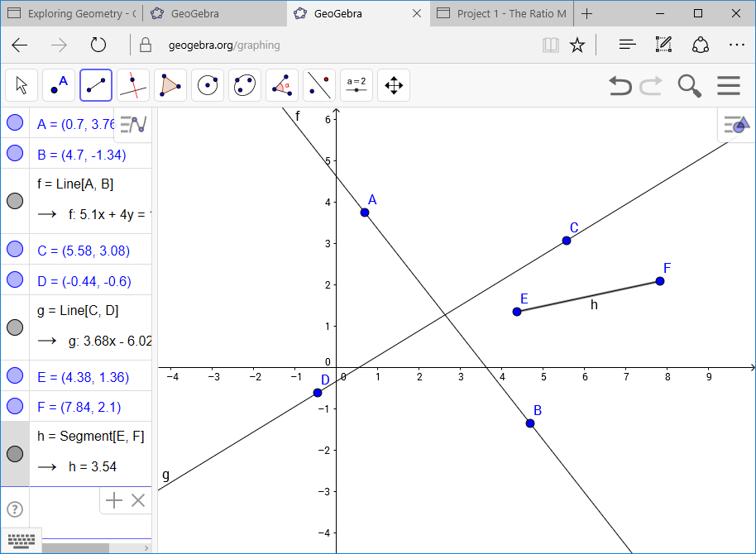The image size is (756, 554).
Task: Open the Slider tool
Action: coord(356,84)
